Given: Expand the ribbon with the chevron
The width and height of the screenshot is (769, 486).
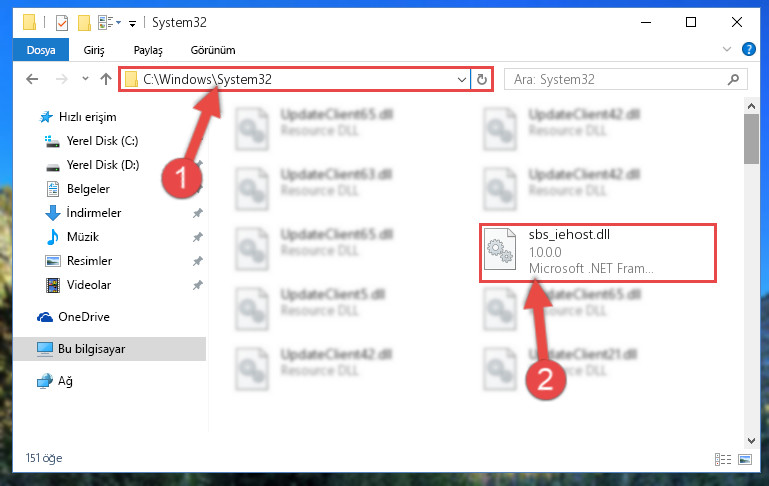Looking at the screenshot, I should click(x=727, y=49).
